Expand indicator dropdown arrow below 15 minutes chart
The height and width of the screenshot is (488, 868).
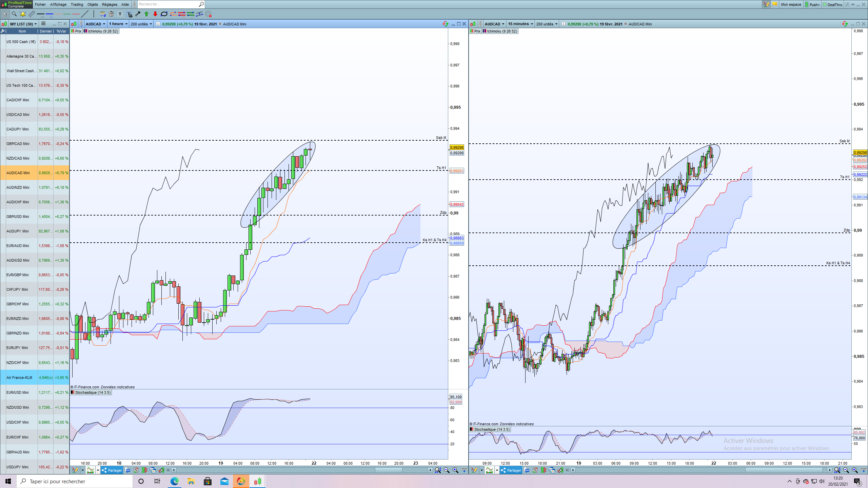497,470
